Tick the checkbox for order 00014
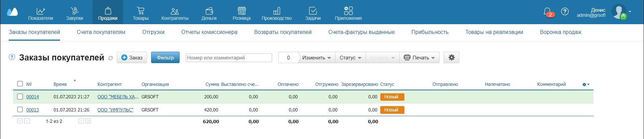 [x=20, y=97]
